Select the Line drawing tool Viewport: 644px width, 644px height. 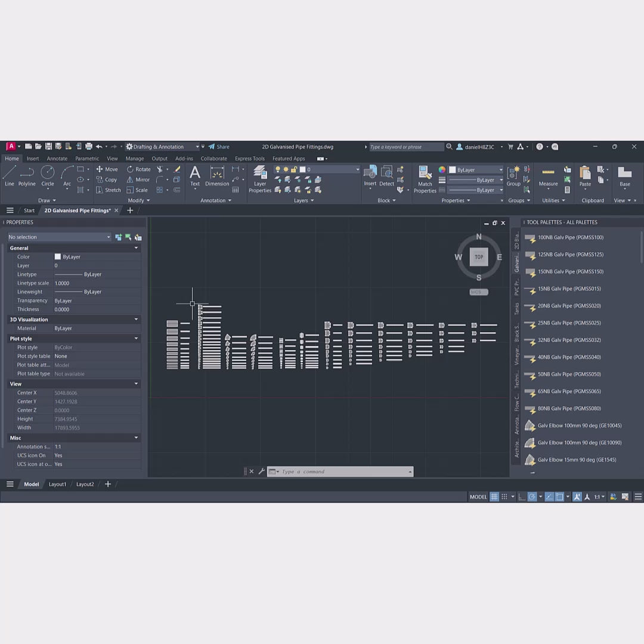click(10, 175)
